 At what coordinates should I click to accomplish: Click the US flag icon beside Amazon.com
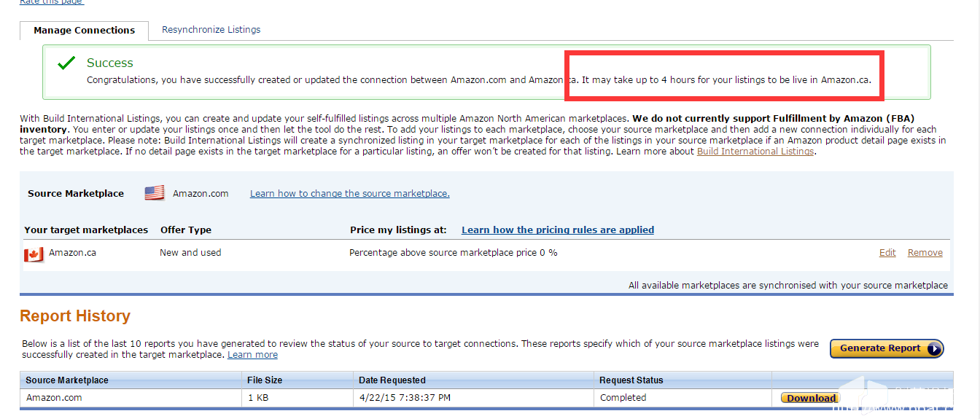pyautogui.click(x=154, y=193)
